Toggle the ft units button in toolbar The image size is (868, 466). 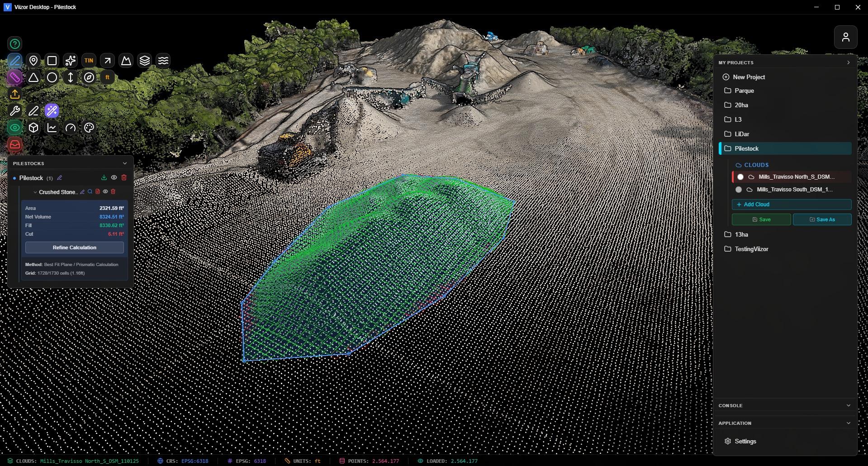(x=107, y=77)
